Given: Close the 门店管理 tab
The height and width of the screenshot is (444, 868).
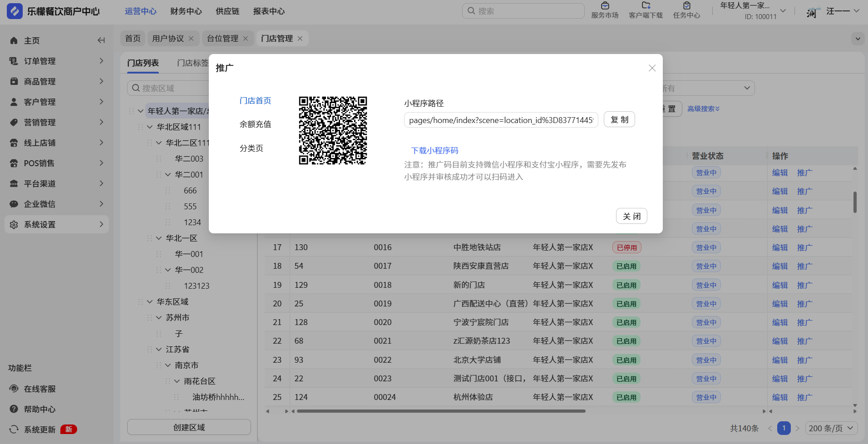Looking at the screenshot, I should [x=300, y=39].
